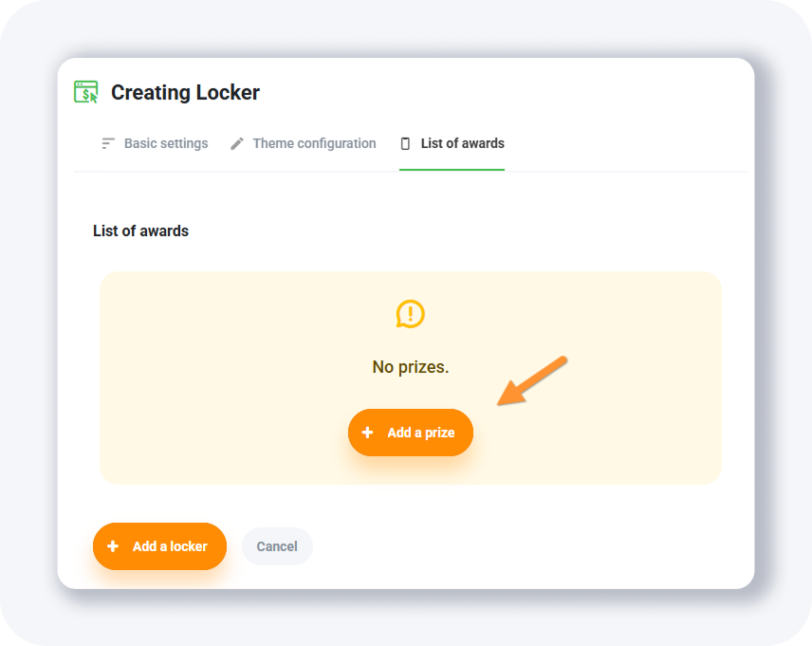Click the yellow exclamation warning icon

point(410,314)
